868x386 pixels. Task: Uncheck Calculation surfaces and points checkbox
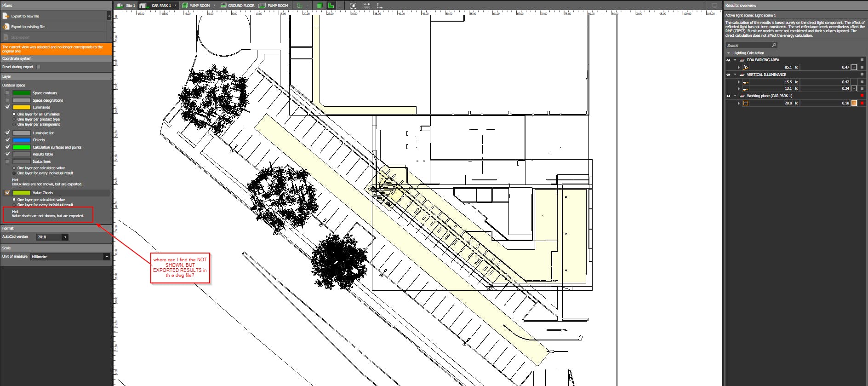(7, 147)
